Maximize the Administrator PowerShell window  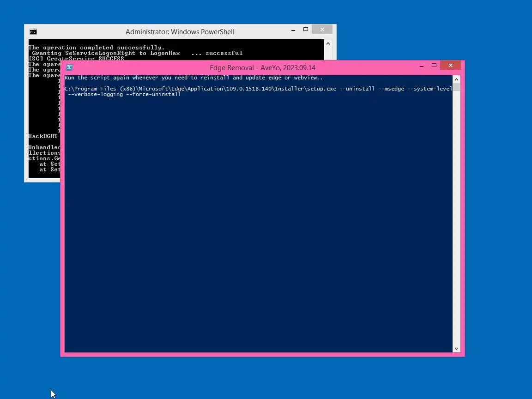306,30
